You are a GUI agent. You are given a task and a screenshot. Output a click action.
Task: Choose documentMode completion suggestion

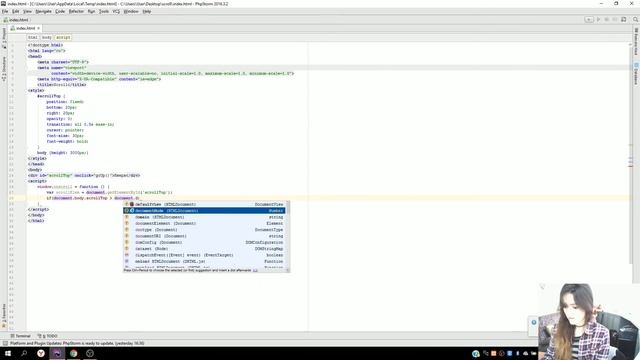[x=204, y=211]
